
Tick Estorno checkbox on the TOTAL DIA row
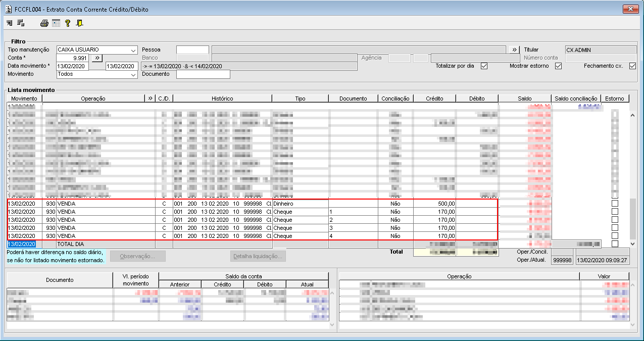tap(615, 244)
